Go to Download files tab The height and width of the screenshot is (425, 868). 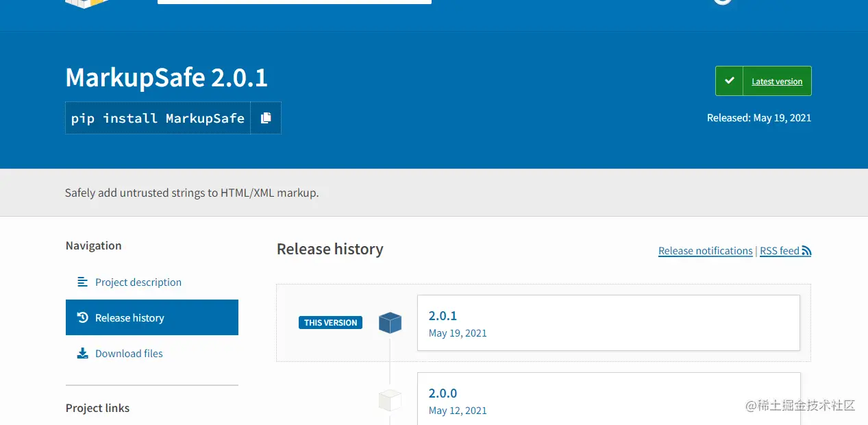click(x=152, y=353)
